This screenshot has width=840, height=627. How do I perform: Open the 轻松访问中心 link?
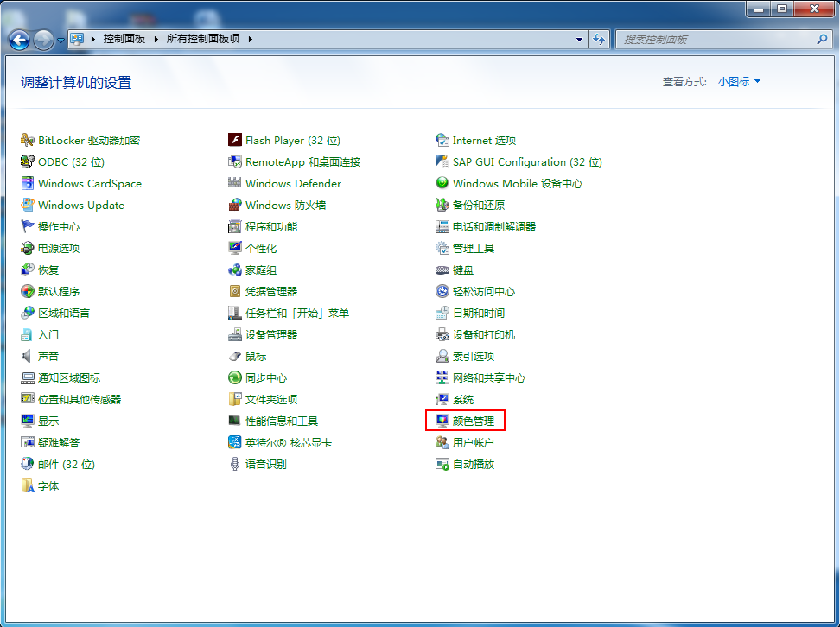(x=484, y=292)
